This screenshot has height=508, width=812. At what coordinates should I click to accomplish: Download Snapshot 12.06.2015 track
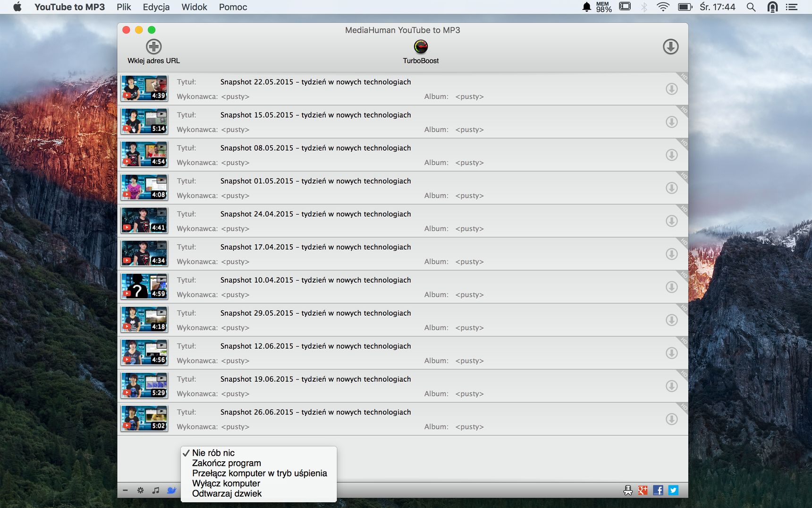(671, 353)
